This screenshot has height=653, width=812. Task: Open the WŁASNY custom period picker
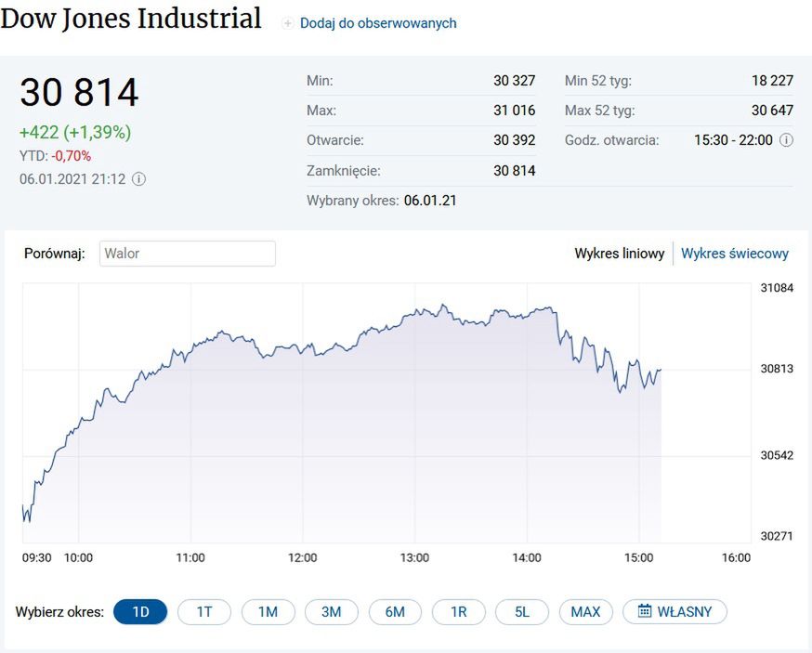point(674,612)
